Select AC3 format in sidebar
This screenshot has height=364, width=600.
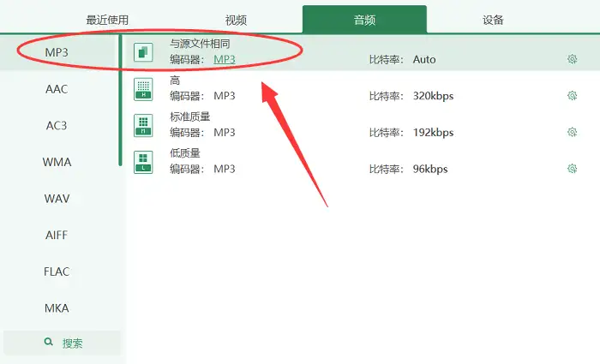57,125
